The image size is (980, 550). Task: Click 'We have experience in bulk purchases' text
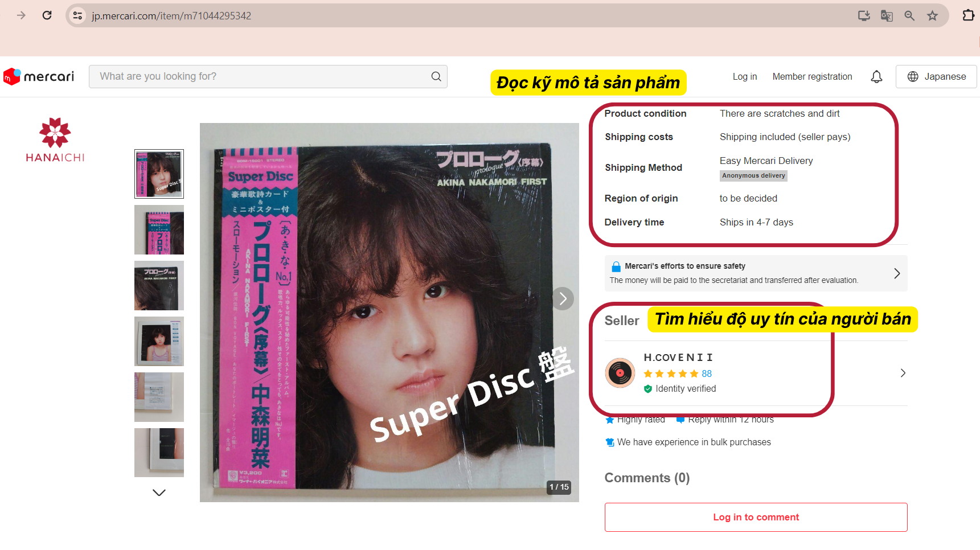tap(694, 442)
